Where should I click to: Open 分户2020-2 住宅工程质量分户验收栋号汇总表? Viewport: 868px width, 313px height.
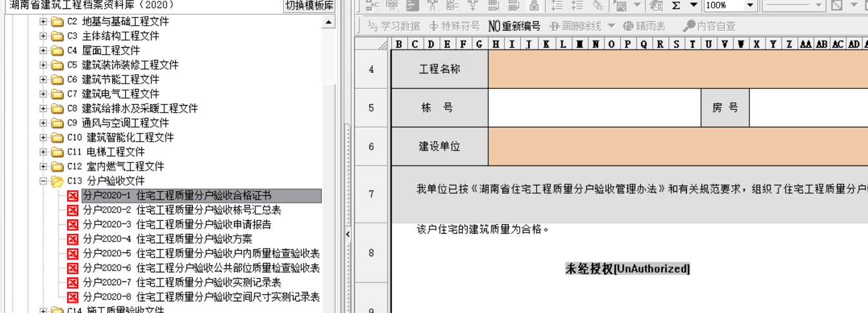pyautogui.click(x=182, y=210)
